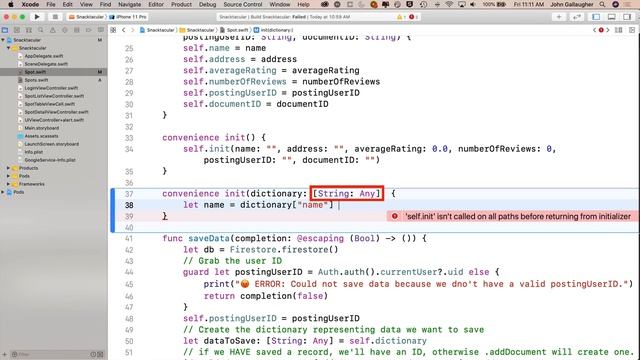
Task: Open the Debug menu
Action: 207,4
